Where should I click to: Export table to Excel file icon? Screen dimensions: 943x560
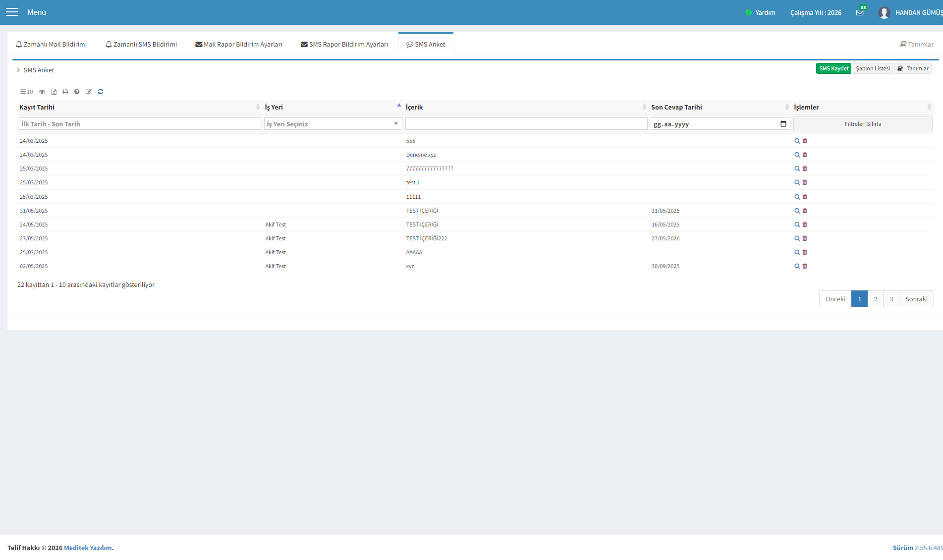click(54, 92)
